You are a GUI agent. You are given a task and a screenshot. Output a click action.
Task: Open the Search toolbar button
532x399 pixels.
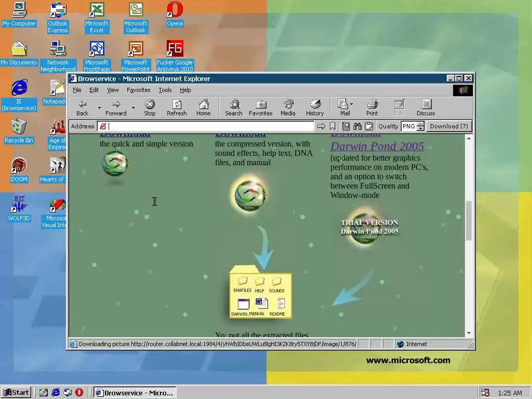[x=233, y=108]
